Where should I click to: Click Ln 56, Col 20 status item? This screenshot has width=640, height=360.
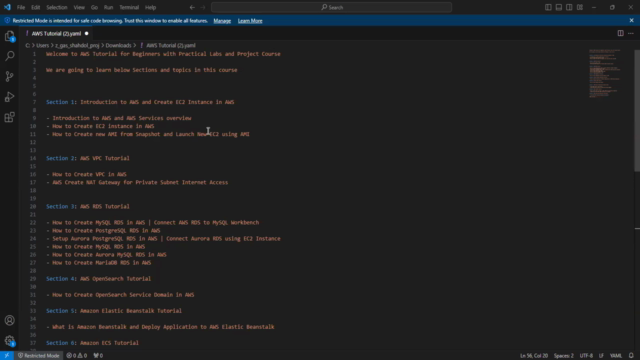tap(534, 356)
